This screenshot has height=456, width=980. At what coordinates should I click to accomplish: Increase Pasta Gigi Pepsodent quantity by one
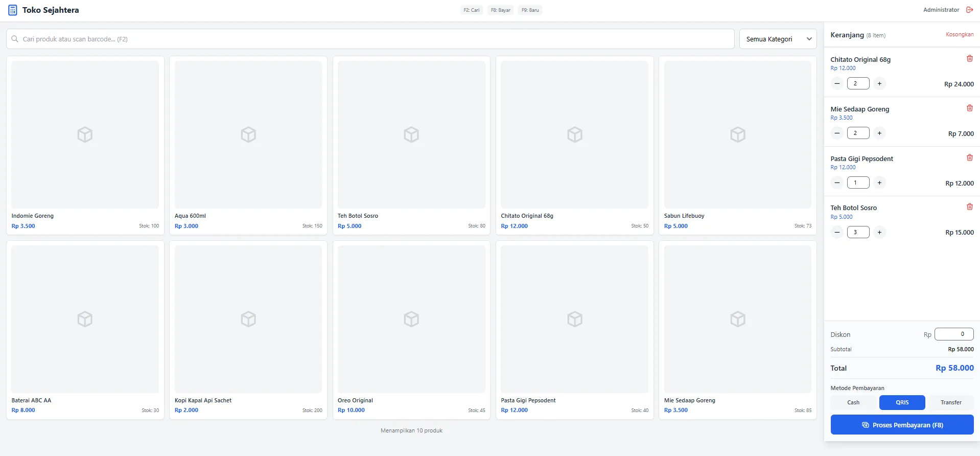[879, 183]
